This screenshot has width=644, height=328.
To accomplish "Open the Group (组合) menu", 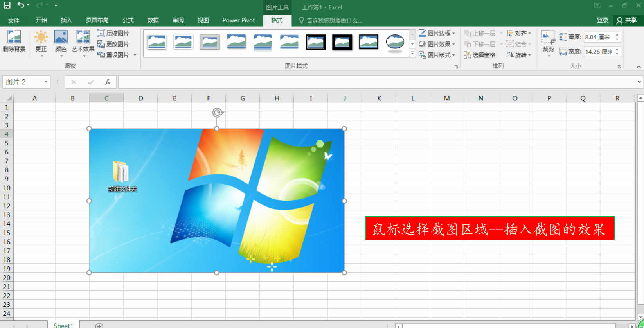I will tap(519, 44).
